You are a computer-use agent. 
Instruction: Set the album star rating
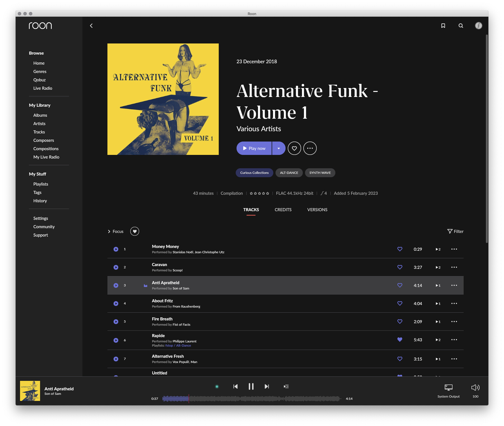tap(259, 193)
